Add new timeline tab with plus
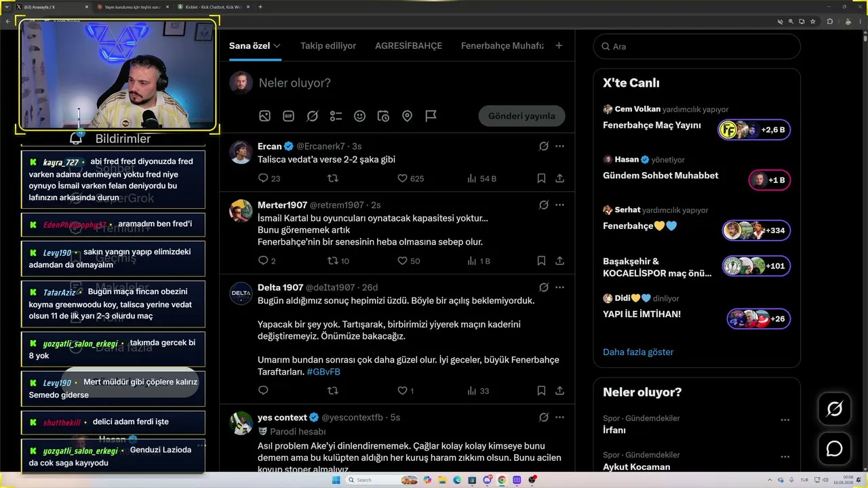 coord(559,46)
